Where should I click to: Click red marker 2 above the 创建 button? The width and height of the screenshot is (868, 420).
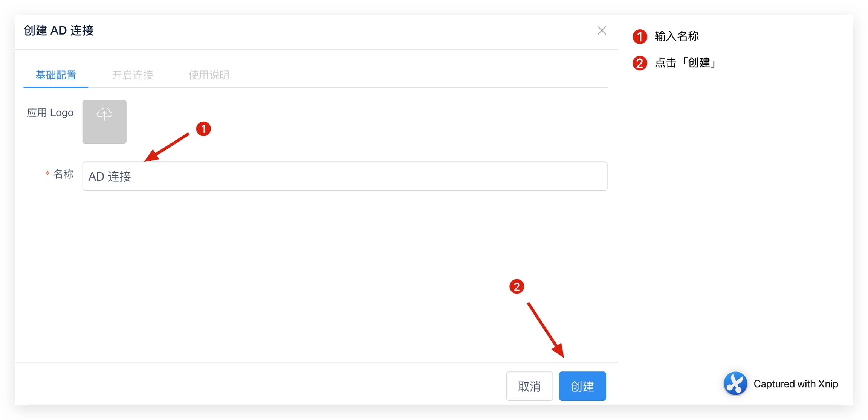pos(517,287)
